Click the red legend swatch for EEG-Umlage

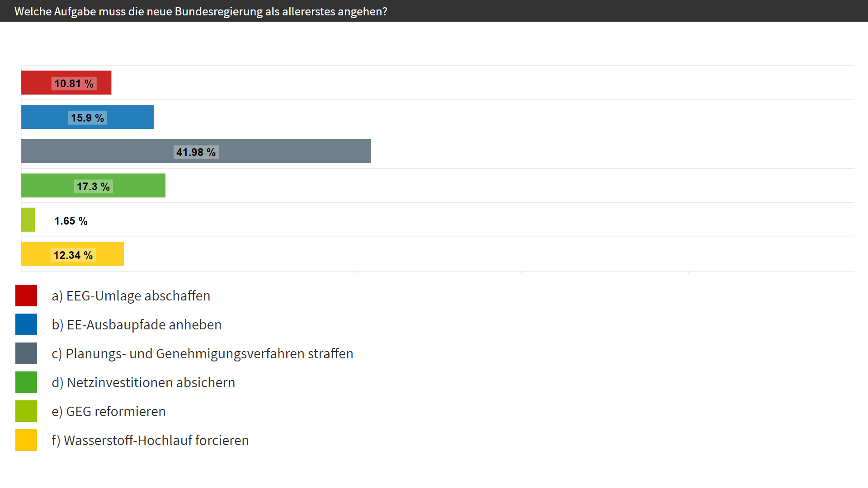coord(26,296)
